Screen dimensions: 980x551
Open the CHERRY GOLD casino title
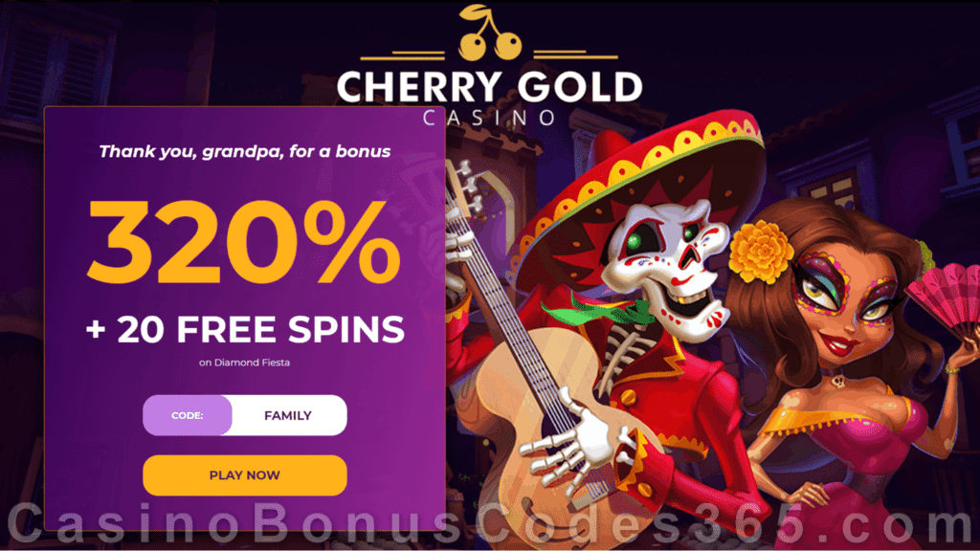[x=489, y=87]
